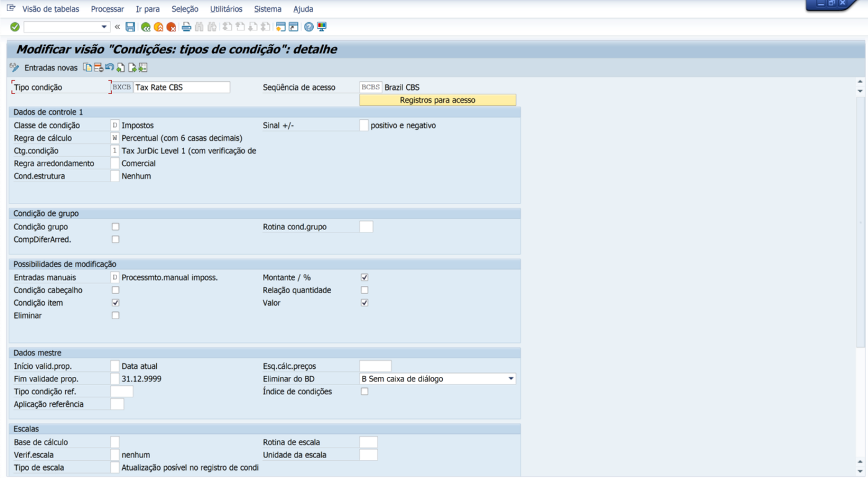Viewport: 868px width, 478px height.
Task: Click the Customize local layout monitor icon
Action: 322,27
